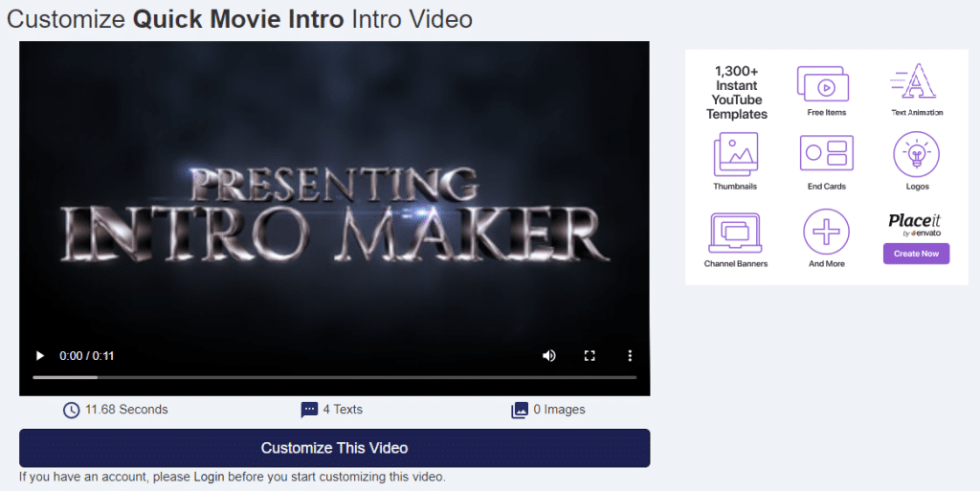980x491 pixels.
Task: Click the gallery icon beside 0 Images
Action: pyautogui.click(x=520, y=410)
